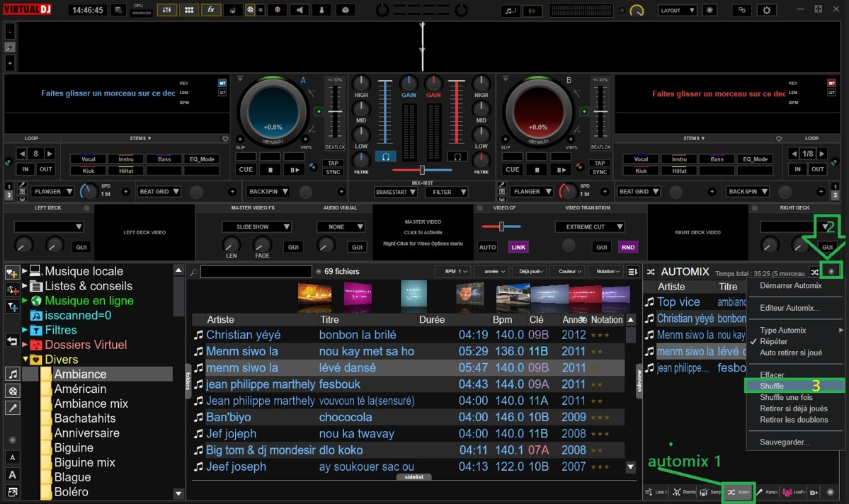Click the video crossfader slider handle
Screen dimensions: 849x504
tap(501, 227)
